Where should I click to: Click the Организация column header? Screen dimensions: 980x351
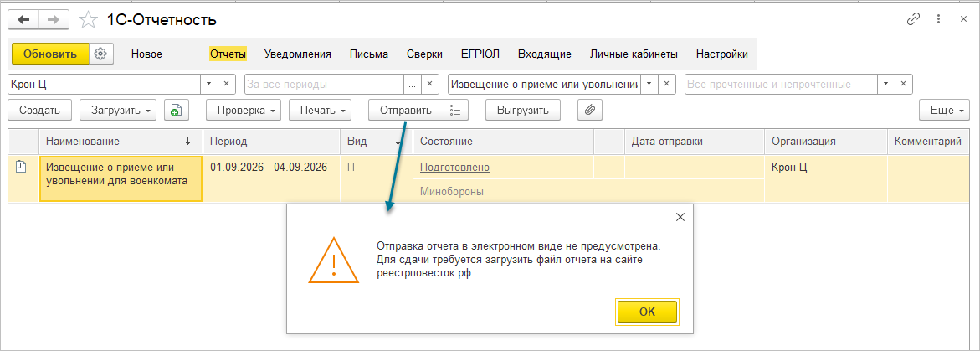826,142
